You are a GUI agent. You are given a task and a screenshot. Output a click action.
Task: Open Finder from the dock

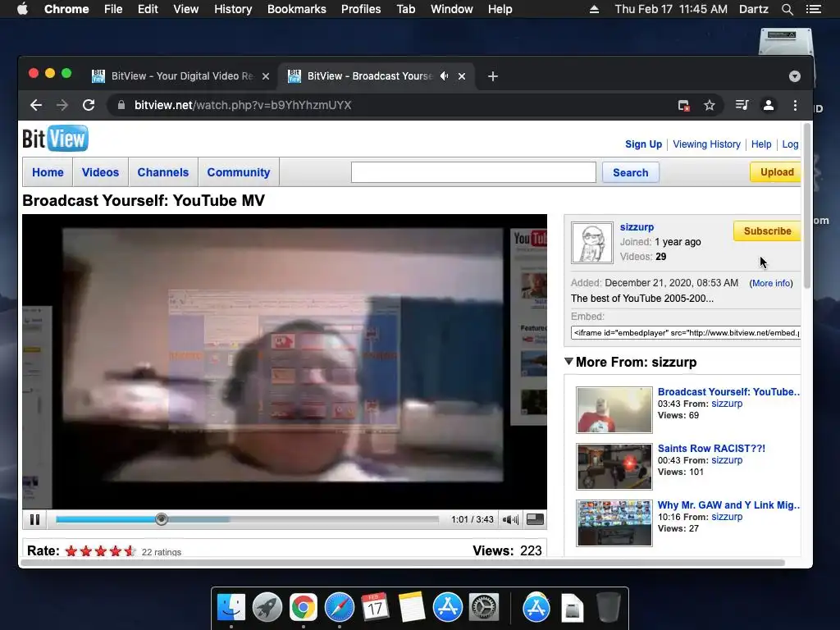[231, 607]
